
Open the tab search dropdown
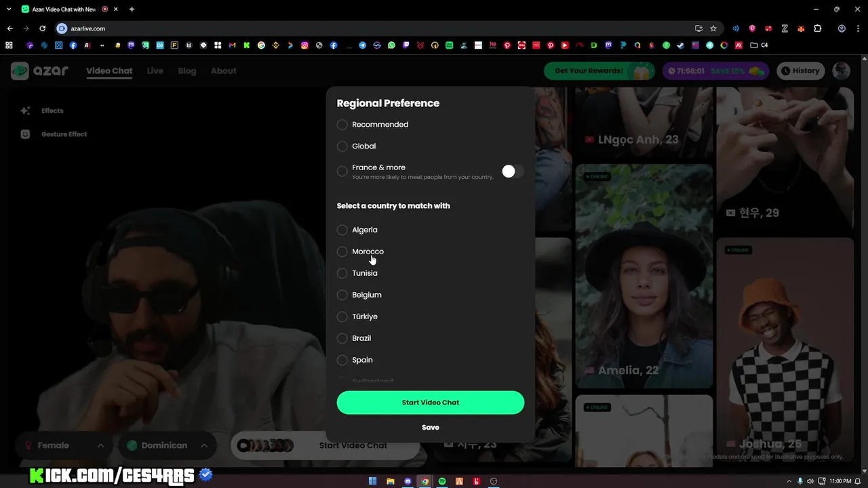[9, 9]
